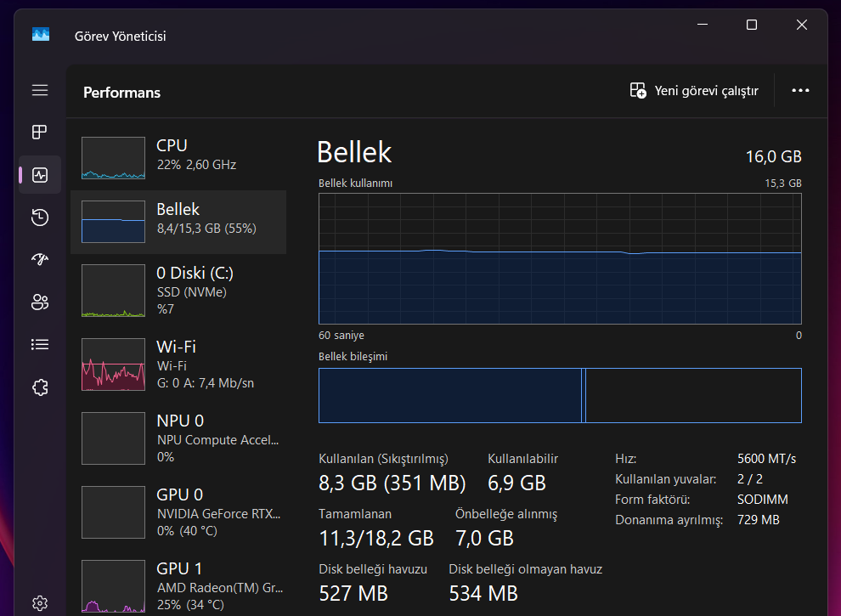841x616 pixels.
Task: Click the 'Donanıma ayrılmış:' label
Action: pyautogui.click(x=669, y=520)
